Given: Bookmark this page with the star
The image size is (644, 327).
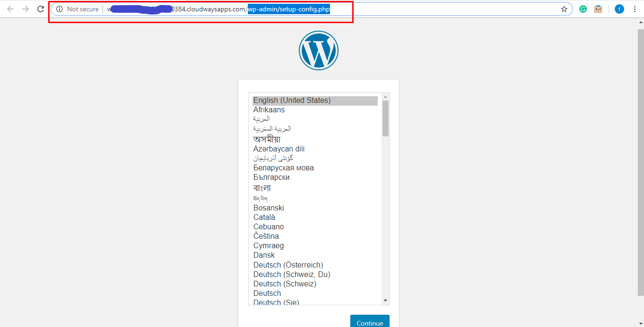Looking at the screenshot, I should [x=564, y=9].
